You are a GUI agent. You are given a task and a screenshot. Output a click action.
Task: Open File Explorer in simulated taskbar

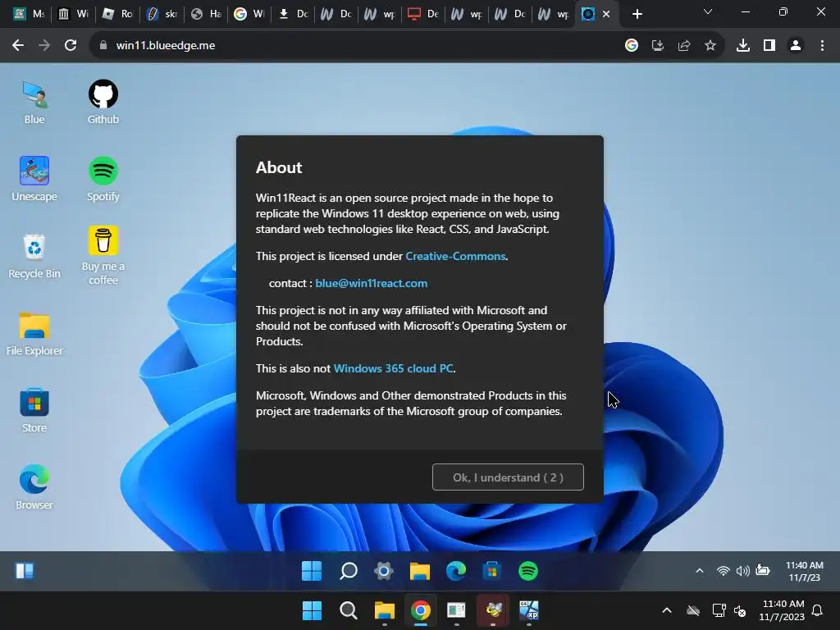[x=420, y=571]
